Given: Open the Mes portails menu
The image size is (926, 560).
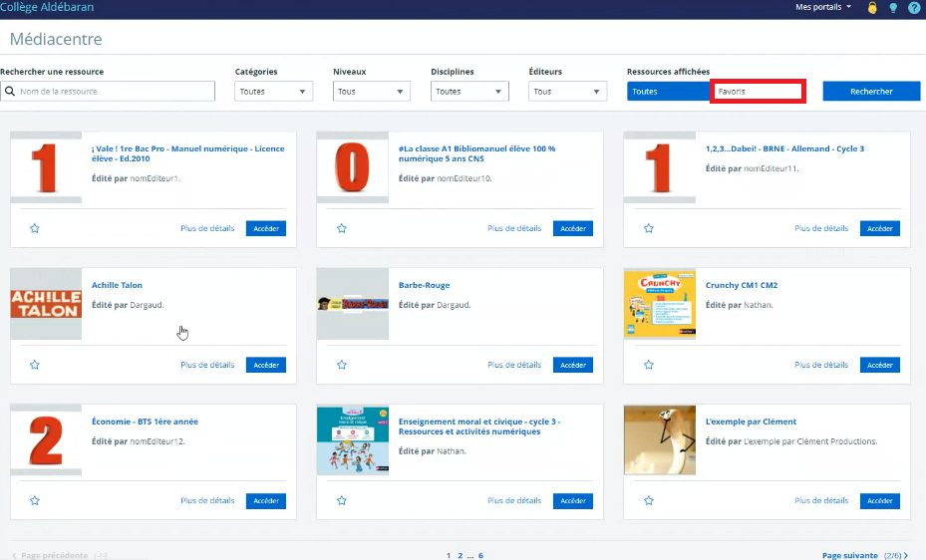Looking at the screenshot, I should pos(823,7).
